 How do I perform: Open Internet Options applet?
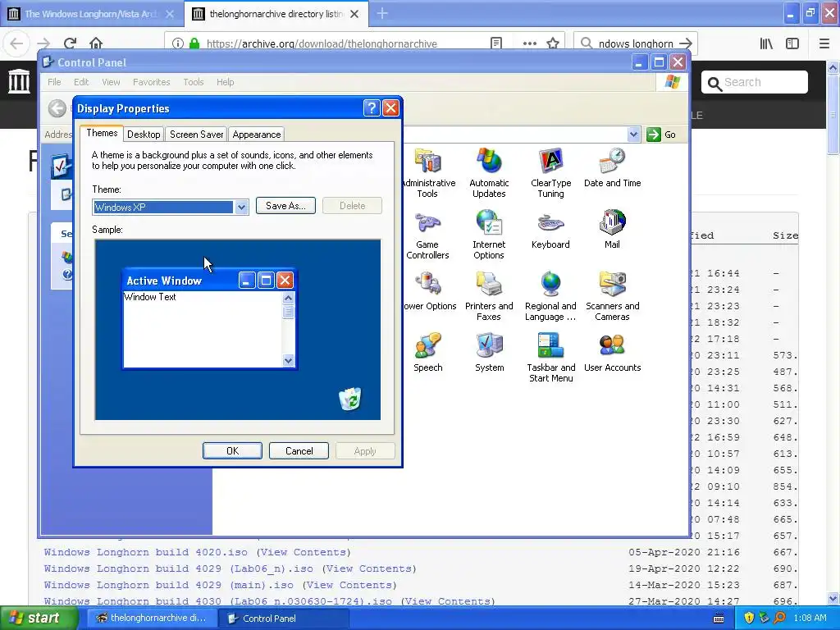click(489, 234)
